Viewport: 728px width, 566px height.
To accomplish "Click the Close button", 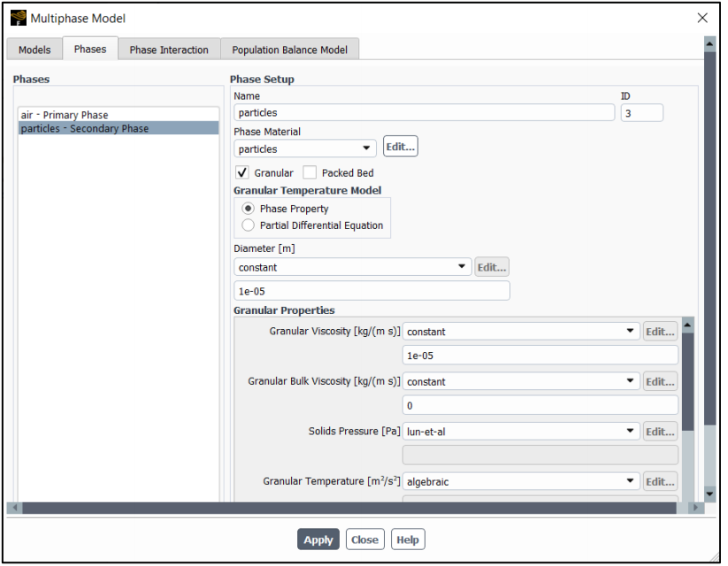I will click(364, 539).
